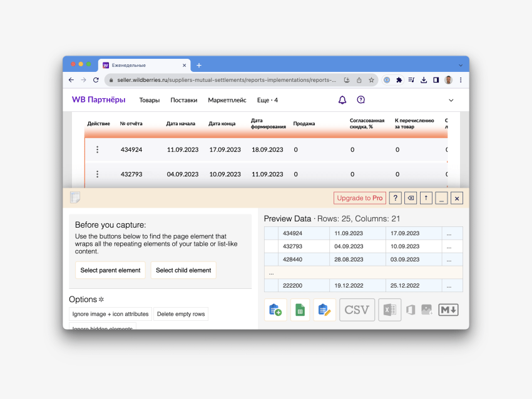Image resolution: width=532 pixels, height=399 pixels.
Task: Open the Extensions puzzle icon
Action: coord(399,80)
